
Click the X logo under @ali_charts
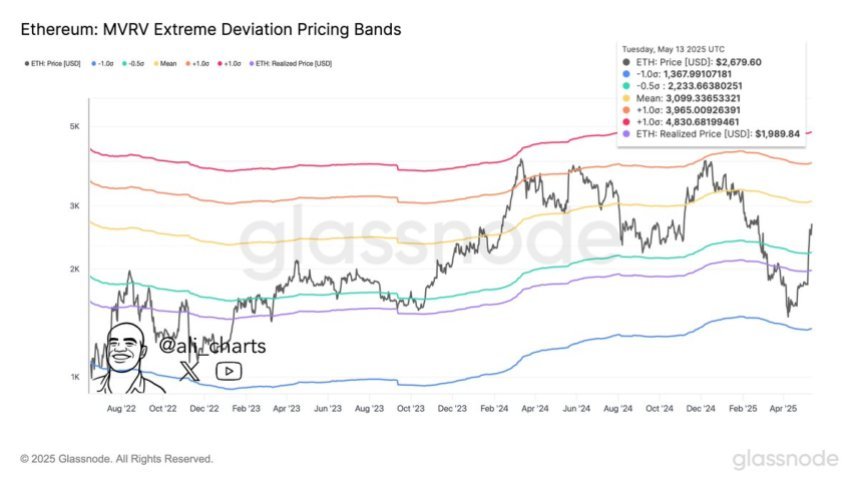(188, 371)
